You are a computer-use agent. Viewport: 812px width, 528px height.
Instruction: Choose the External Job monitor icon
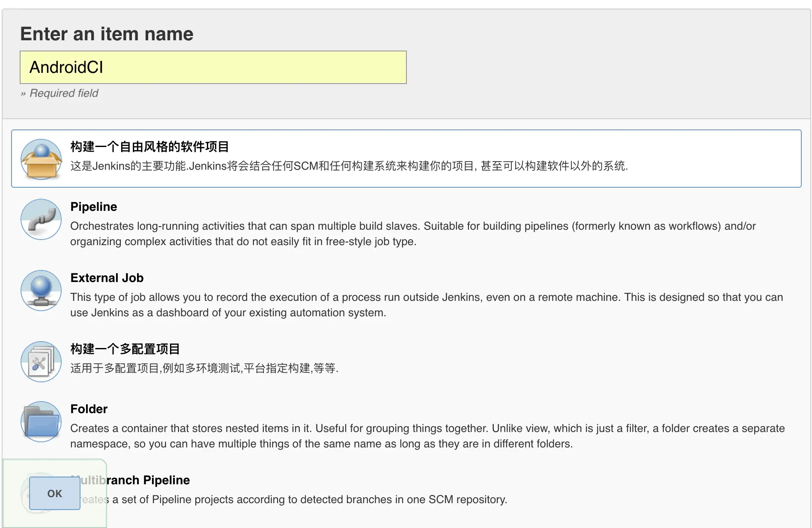pyautogui.click(x=41, y=290)
